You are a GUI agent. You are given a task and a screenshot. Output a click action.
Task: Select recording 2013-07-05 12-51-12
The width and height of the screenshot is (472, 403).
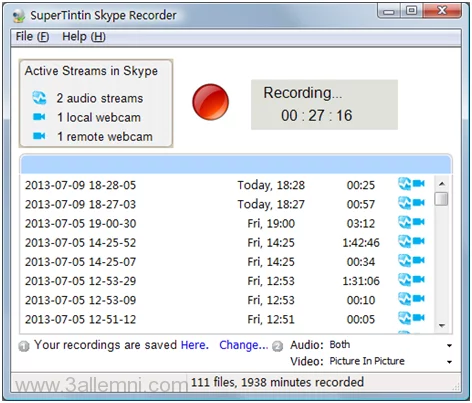227,319
